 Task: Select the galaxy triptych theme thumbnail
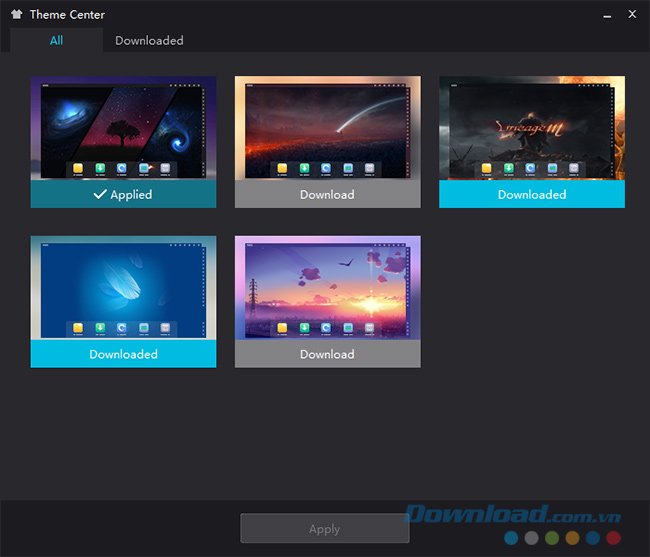123,128
